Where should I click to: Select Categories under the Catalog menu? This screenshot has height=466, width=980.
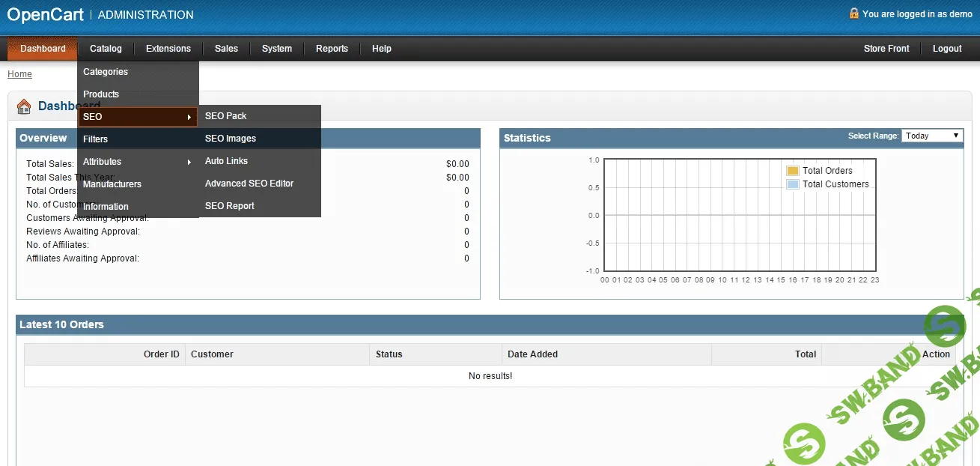click(105, 72)
